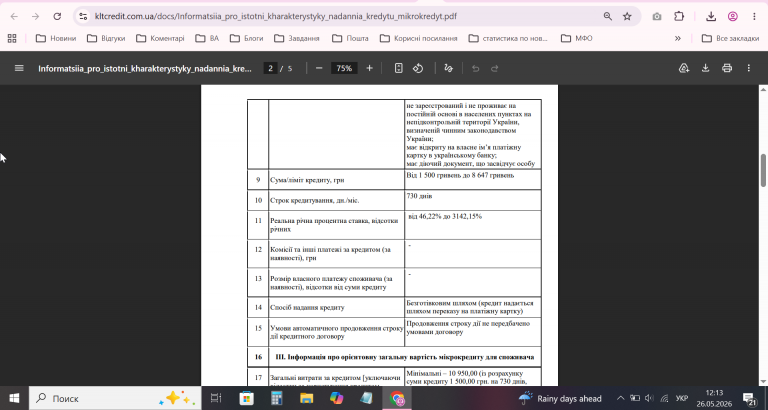The height and width of the screenshot is (410, 768).
Task: Open the ВА bookmark folder
Action: [207, 38]
